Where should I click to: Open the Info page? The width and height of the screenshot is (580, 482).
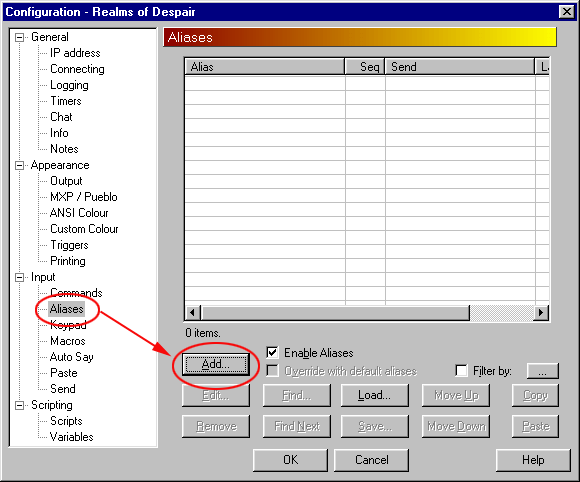click(59, 133)
